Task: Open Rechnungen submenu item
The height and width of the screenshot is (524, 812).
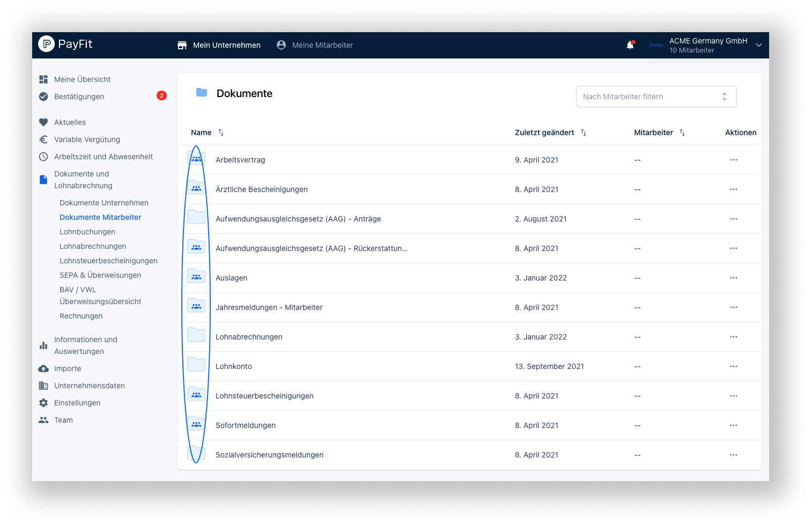Action: pos(81,316)
